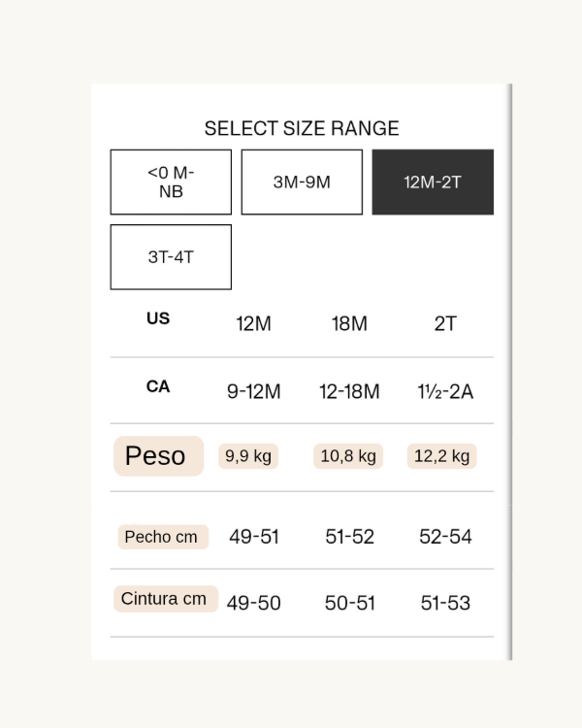582x728 pixels.
Task: Click the 52-54 chest measurement
Action: pyautogui.click(x=445, y=537)
